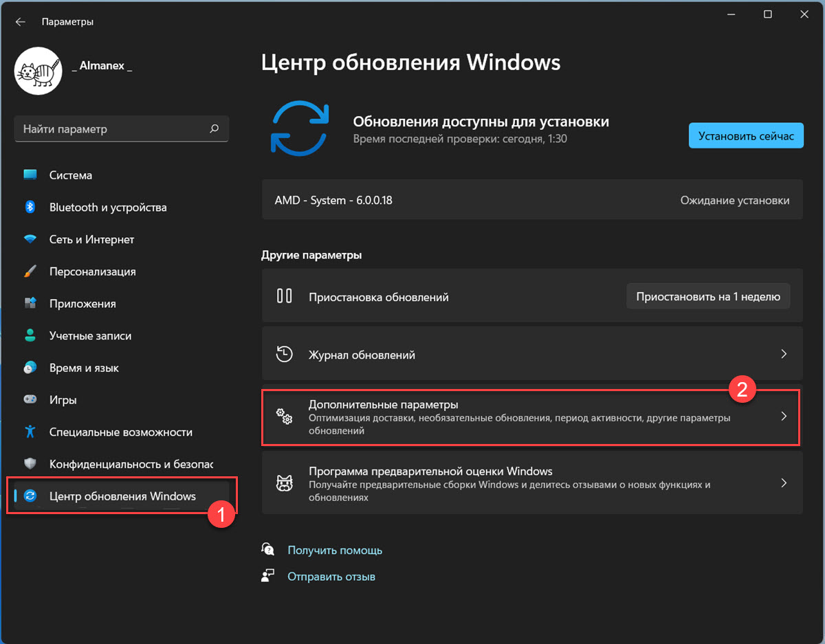The width and height of the screenshot is (825, 644).
Task: Click chevron on Программа предварительной оценки row
Action: click(784, 483)
